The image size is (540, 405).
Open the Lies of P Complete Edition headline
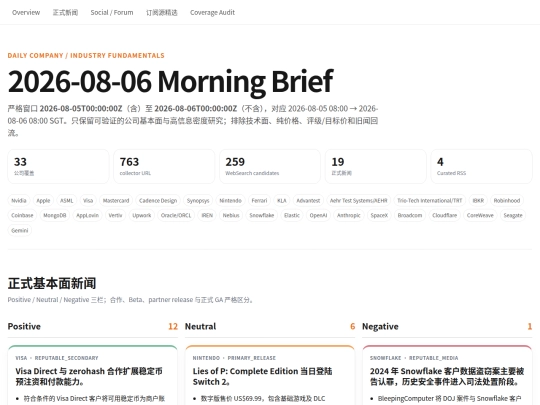coord(262,376)
